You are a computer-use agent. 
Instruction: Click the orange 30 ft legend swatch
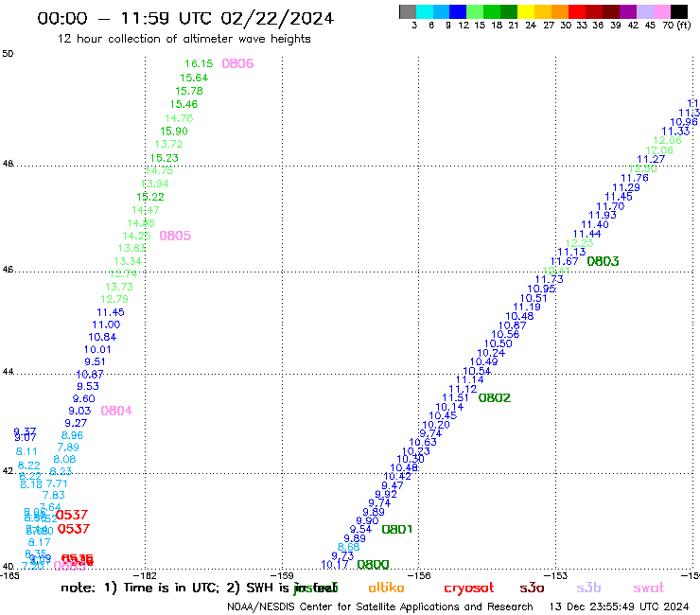pyautogui.click(x=560, y=11)
